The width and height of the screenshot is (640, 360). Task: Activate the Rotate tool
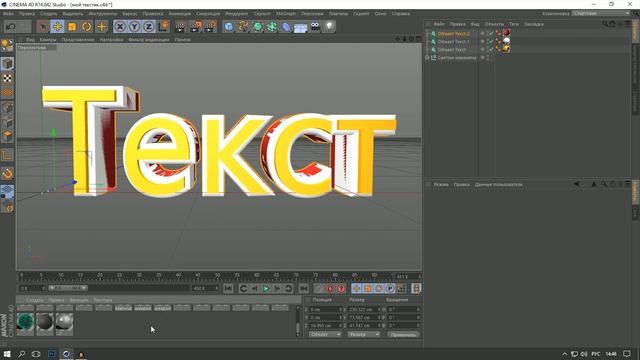point(87,27)
